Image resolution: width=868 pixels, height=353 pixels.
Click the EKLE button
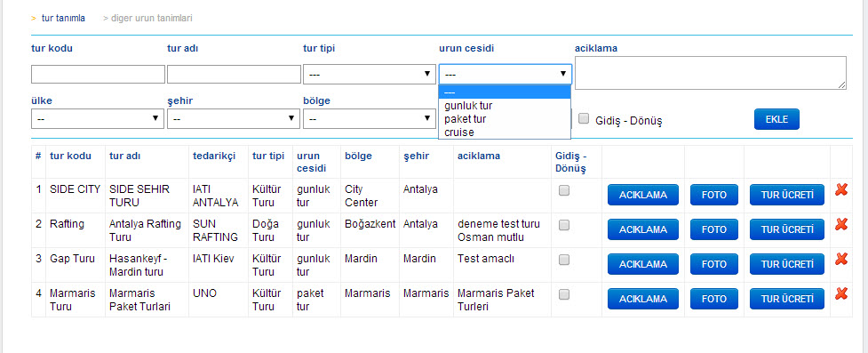click(x=776, y=119)
